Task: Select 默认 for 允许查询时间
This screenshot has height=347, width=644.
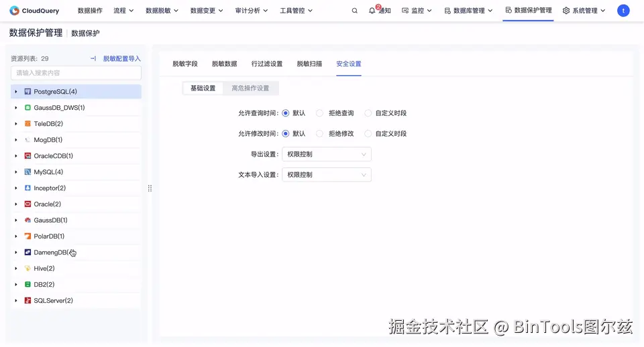Action: pyautogui.click(x=286, y=113)
